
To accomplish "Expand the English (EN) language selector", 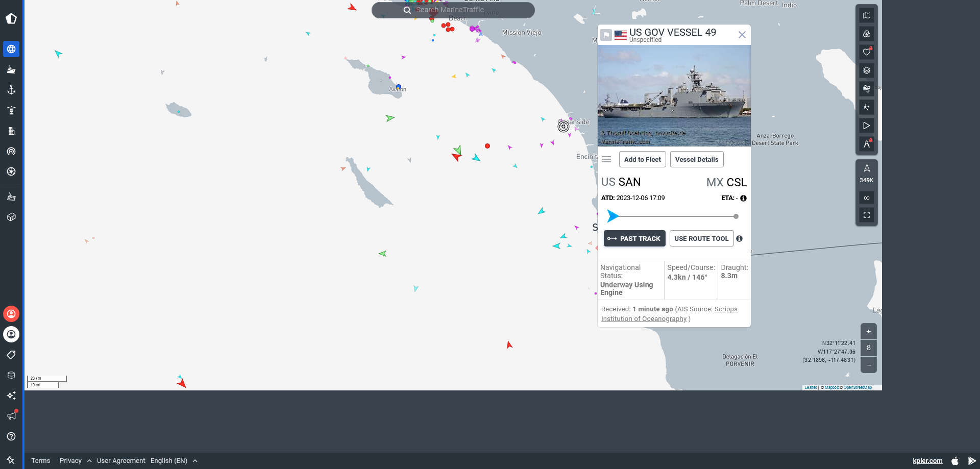I will pyautogui.click(x=174, y=460).
